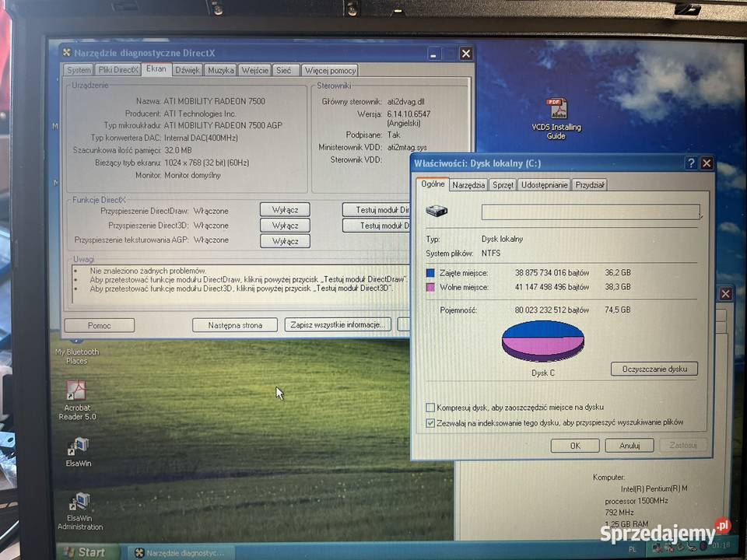Image resolution: width=747 pixels, height=560 pixels.
Task: Click the Pomoc button
Action: (99, 326)
